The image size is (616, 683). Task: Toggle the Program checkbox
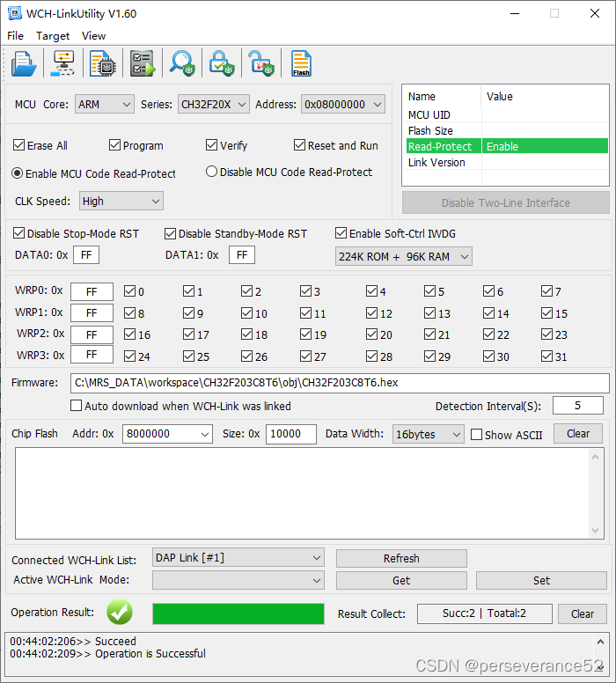[114, 144]
